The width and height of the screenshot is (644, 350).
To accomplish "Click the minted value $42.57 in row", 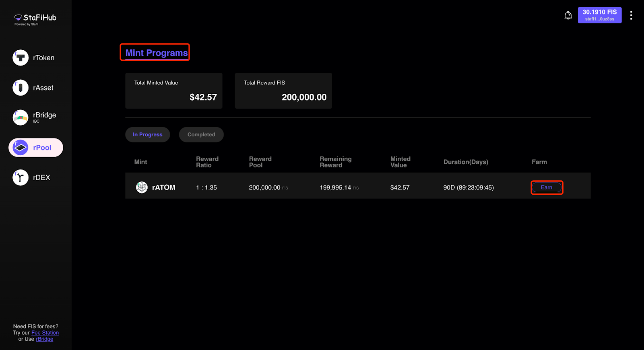I will [x=400, y=187].
